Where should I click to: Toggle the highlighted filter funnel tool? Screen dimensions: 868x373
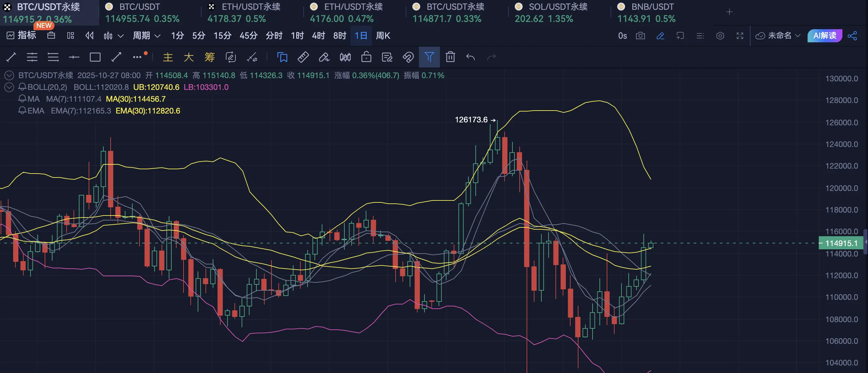[429, 57]
